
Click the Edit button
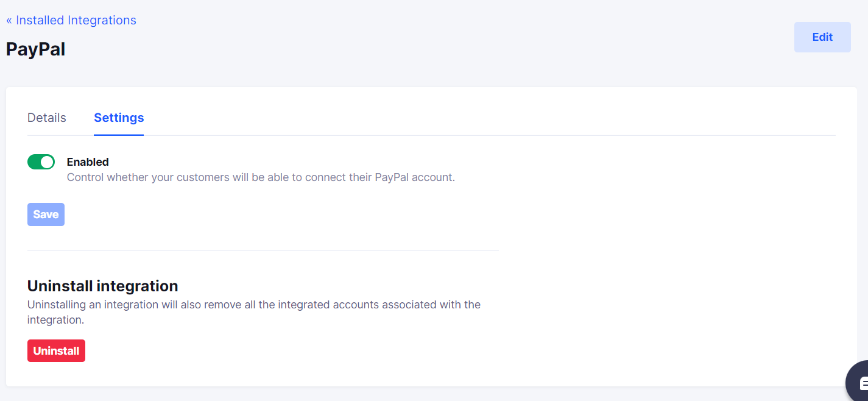pos(822,37)
